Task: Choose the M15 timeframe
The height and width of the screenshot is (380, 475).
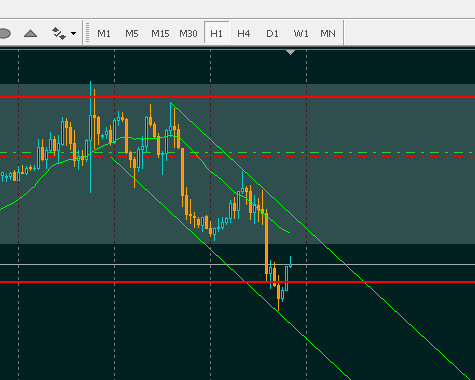Action: [160, 33]
